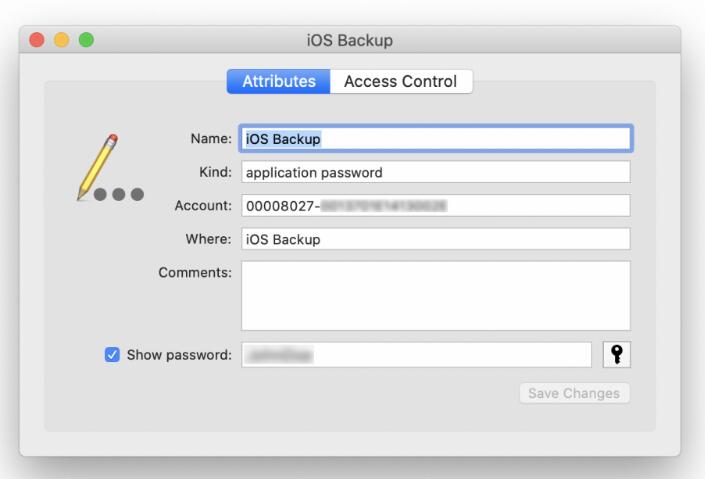This screenshot has width=705, height=479.
Task: Click the Show password label text
Action: tap(179, 355)
